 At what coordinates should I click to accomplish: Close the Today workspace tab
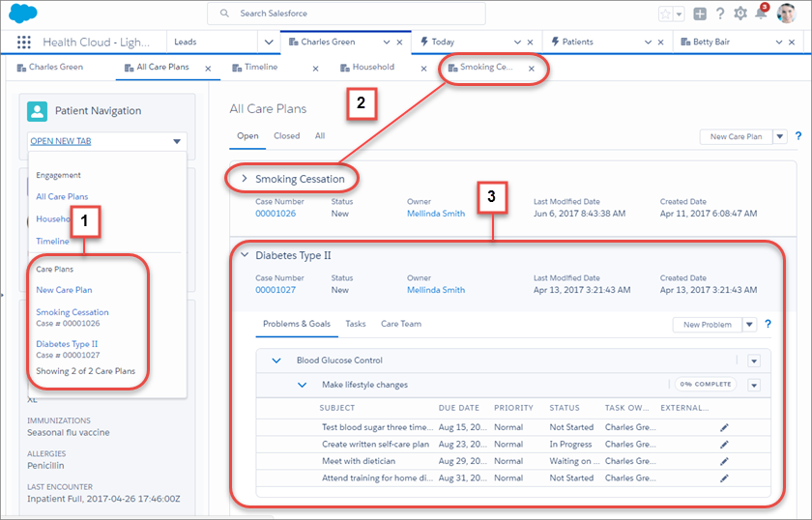[530, 43]
